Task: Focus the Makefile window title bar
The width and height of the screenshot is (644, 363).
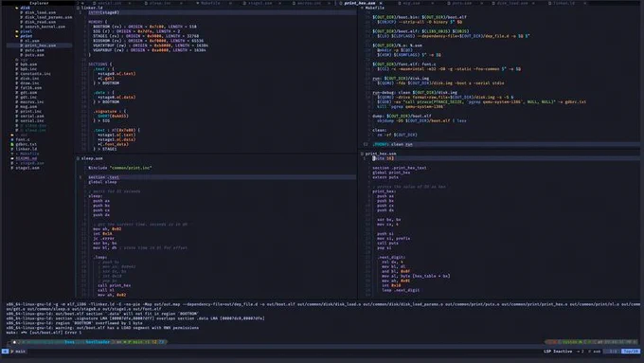Action: [x=375, y=8]
